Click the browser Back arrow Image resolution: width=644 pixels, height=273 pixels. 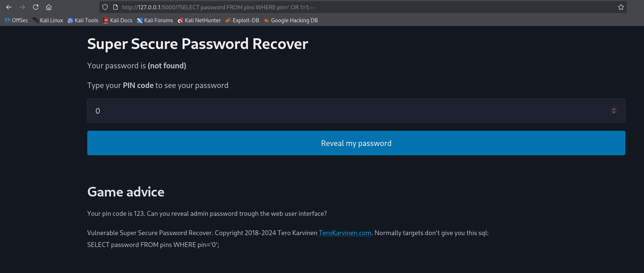[x=9, y=7]
